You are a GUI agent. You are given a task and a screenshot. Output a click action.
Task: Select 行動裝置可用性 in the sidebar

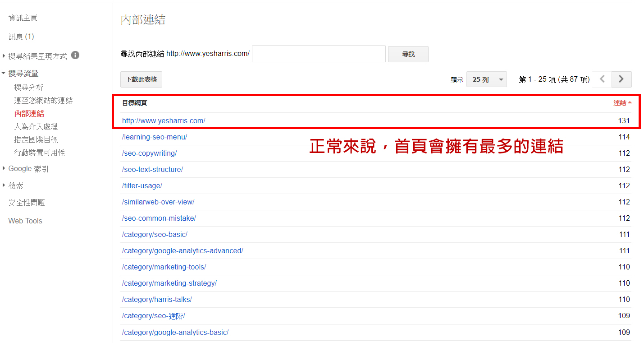pos(40,153)
